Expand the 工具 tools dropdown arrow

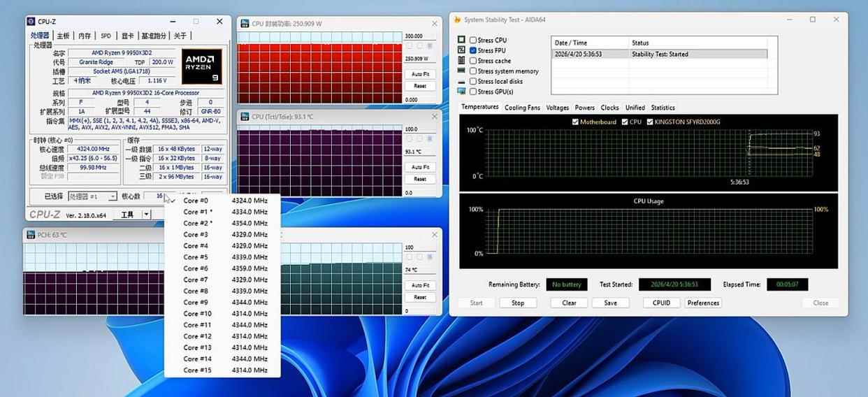[x=146, y=215]
